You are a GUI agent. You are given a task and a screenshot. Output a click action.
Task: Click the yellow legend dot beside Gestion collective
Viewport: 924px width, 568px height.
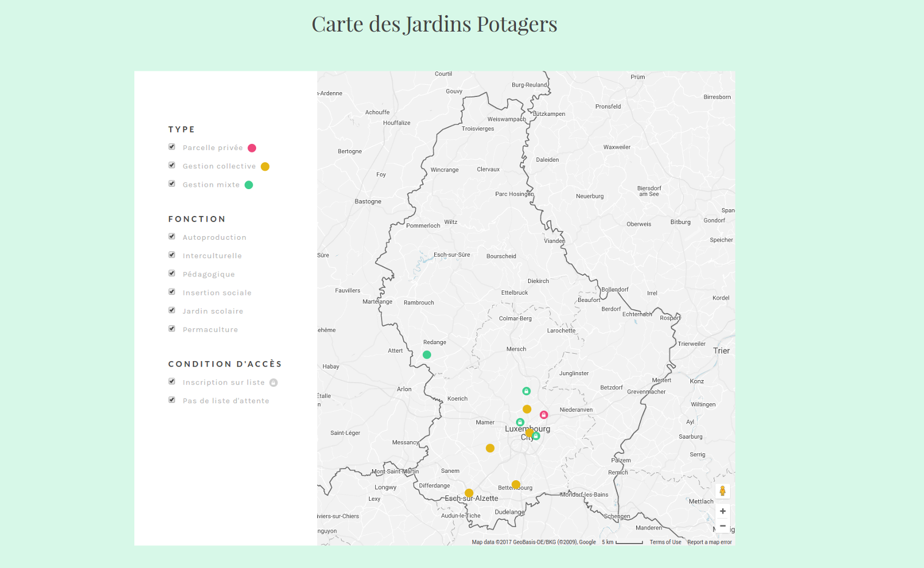tap(265, 167)
